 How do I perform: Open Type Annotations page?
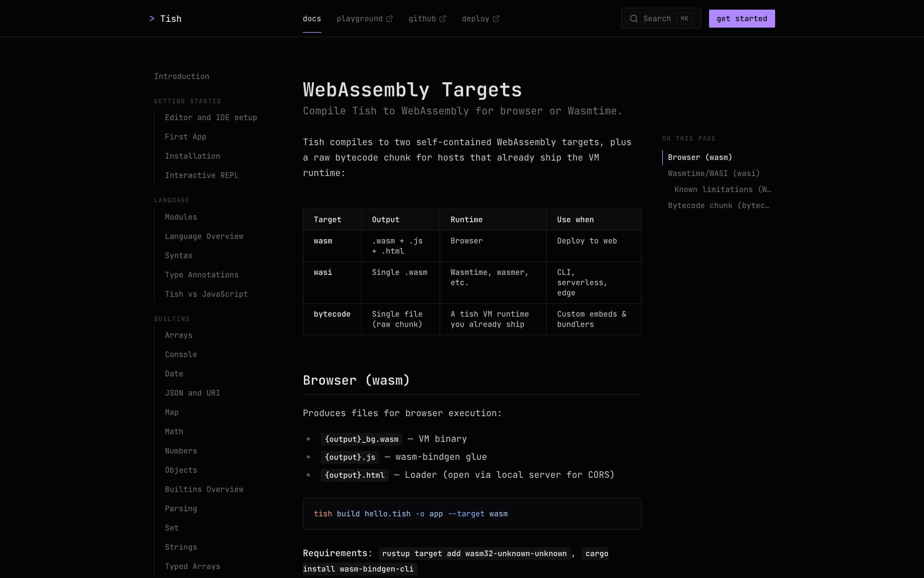click(x=201, y=275)
